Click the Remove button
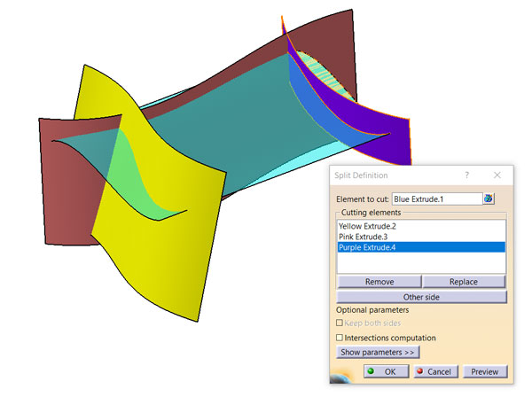The image size is (532, 405). tap(379, 282)
